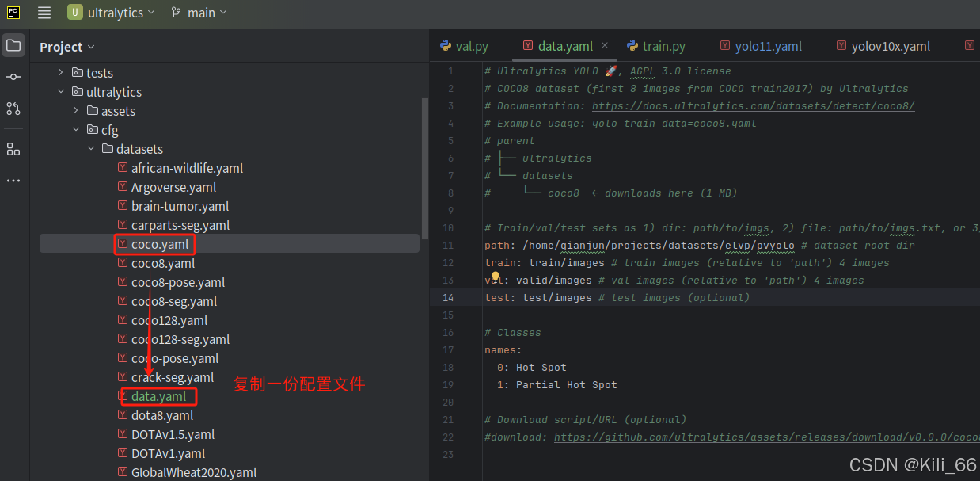Collapse the cfg folder
This screenshot has width=980, height=481.
76,130
